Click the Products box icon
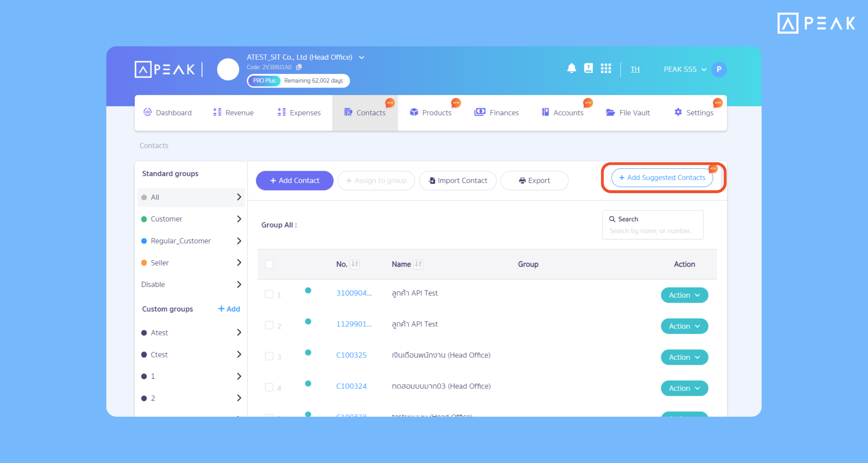868x463 pixels. 414,112
